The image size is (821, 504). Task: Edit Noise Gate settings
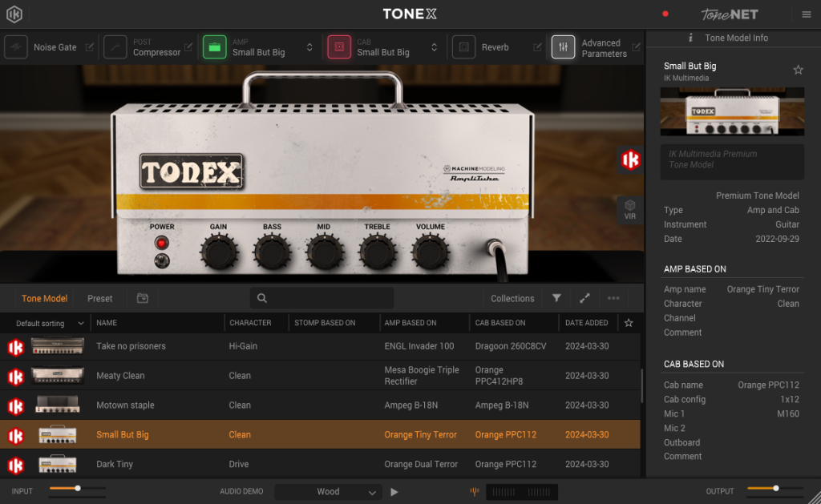pyautogui.click(x=90, y=47)
